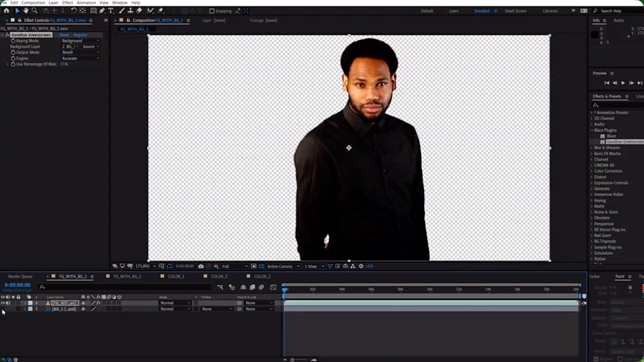Click Reset link for Goodbye Greenscreen
Image resolution: width=644 pixels, height=362 pixels.
coord(64,35)
